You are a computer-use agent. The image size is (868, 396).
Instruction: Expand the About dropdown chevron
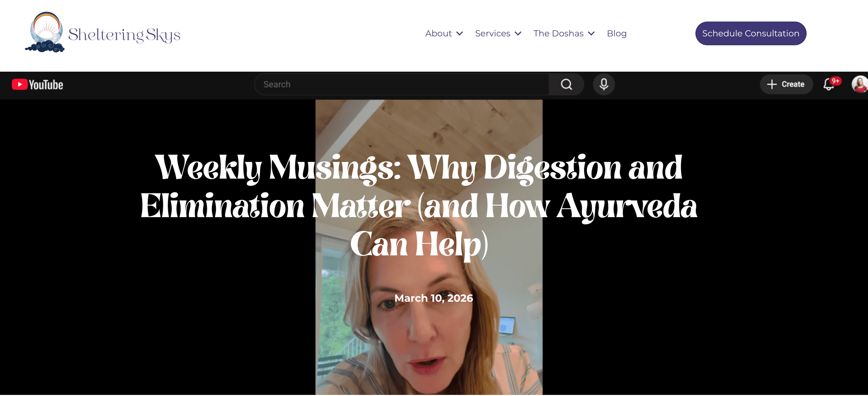[x=459, y=34]
